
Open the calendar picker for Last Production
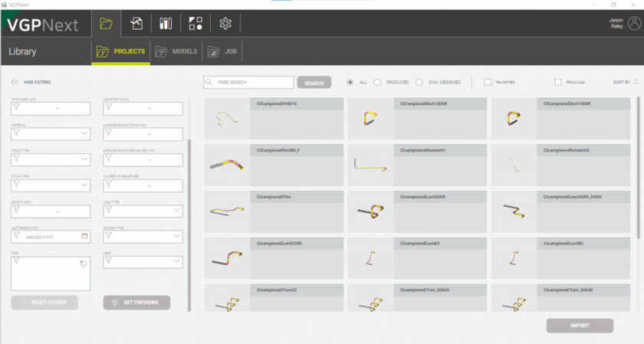coord(84,237)
